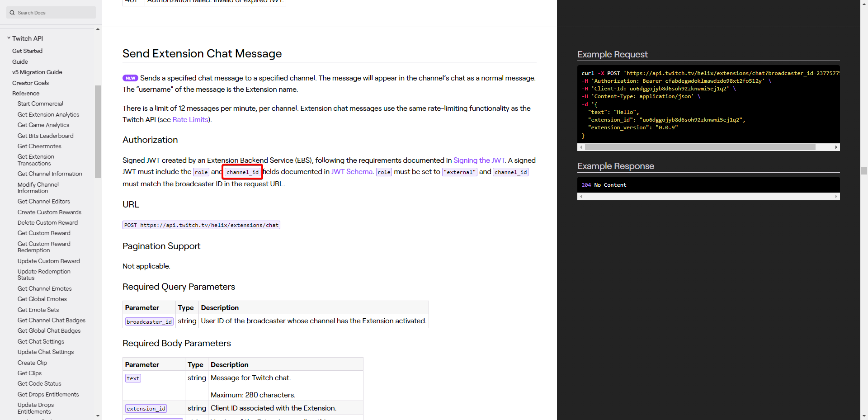The width and height of the screenshot is (868, 420).
Task: Click the NEW badge near Send Extension Chat Message
Action: tap(130, 78)
